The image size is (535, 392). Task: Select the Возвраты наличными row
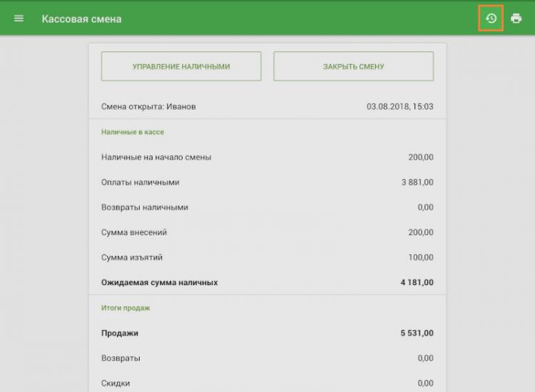coord(145,207)
